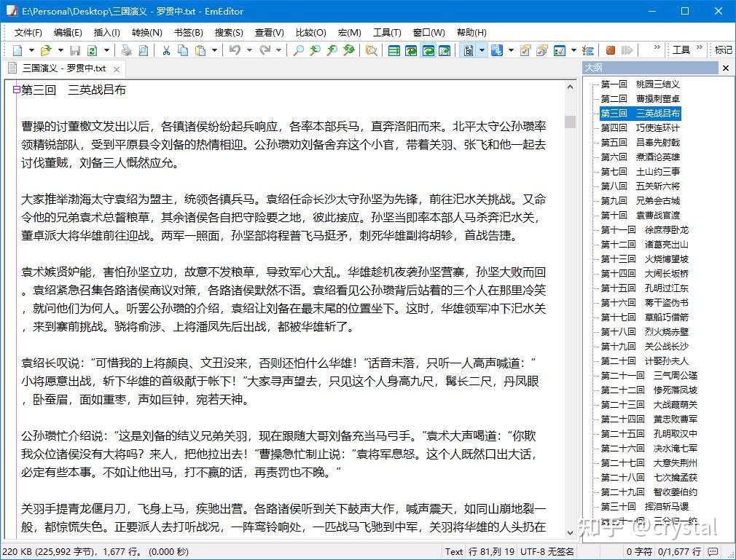Jump to 第二十八回 七次擒孟获 in outline
736x560 pixels.
[x=649, y=478]
